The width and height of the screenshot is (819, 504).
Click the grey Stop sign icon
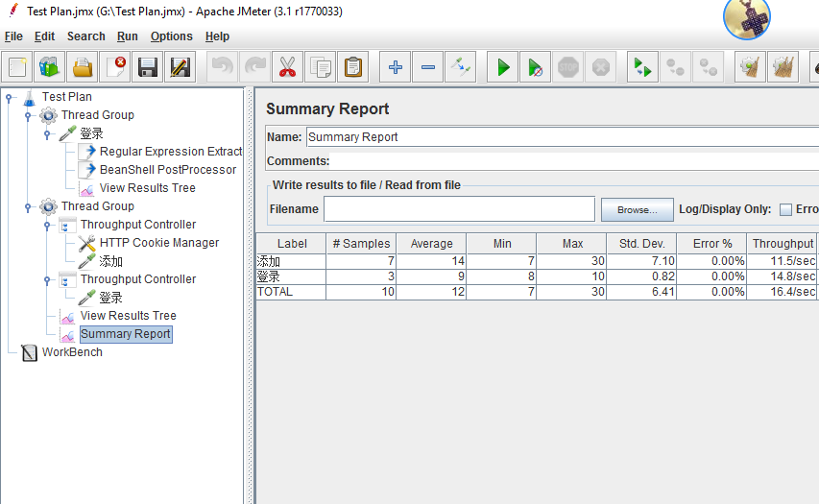coord(568,67)
